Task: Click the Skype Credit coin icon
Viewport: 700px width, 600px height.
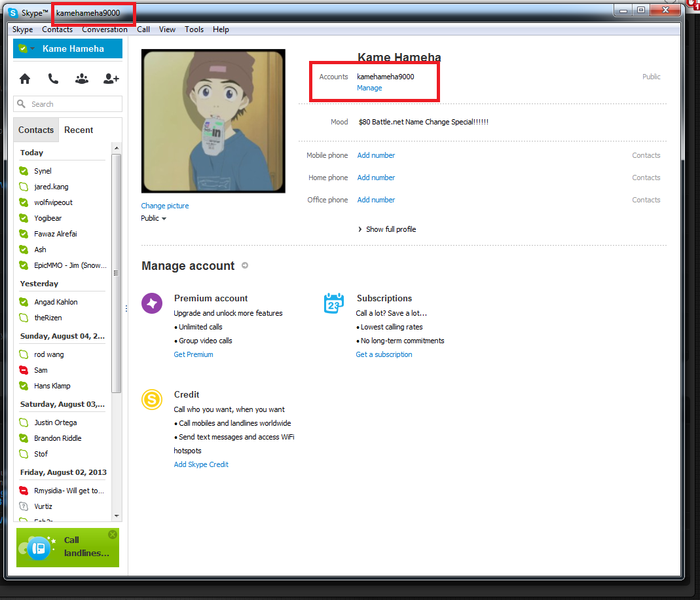Action: [x=152, y=399]
